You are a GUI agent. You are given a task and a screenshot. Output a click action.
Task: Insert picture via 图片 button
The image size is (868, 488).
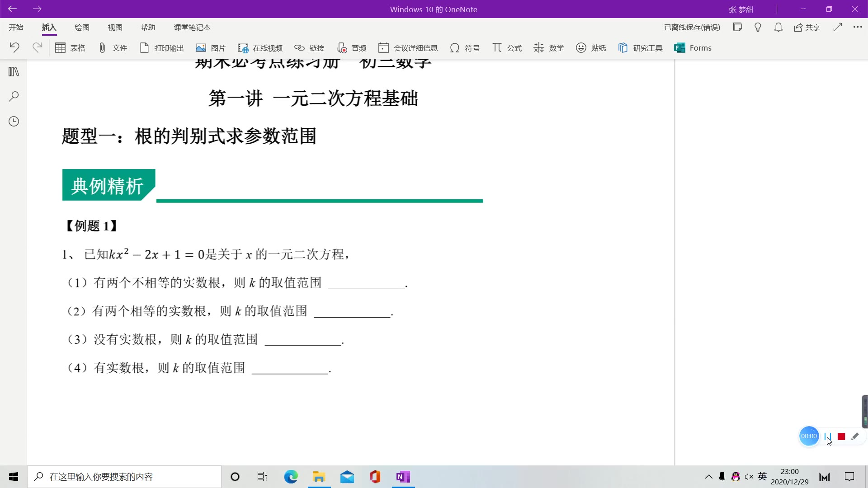(x=211, y=48)
